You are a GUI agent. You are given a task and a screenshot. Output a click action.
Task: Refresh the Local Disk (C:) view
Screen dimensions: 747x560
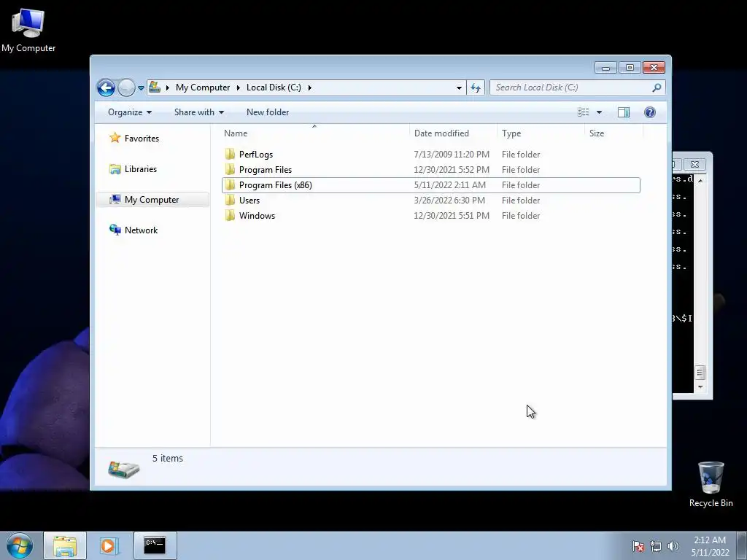[476, 87]
